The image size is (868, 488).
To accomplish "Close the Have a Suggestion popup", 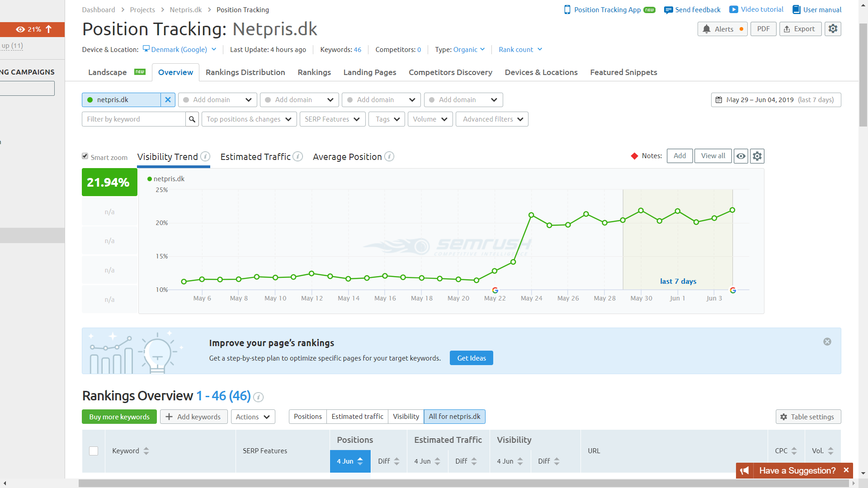I will point(846,470).
